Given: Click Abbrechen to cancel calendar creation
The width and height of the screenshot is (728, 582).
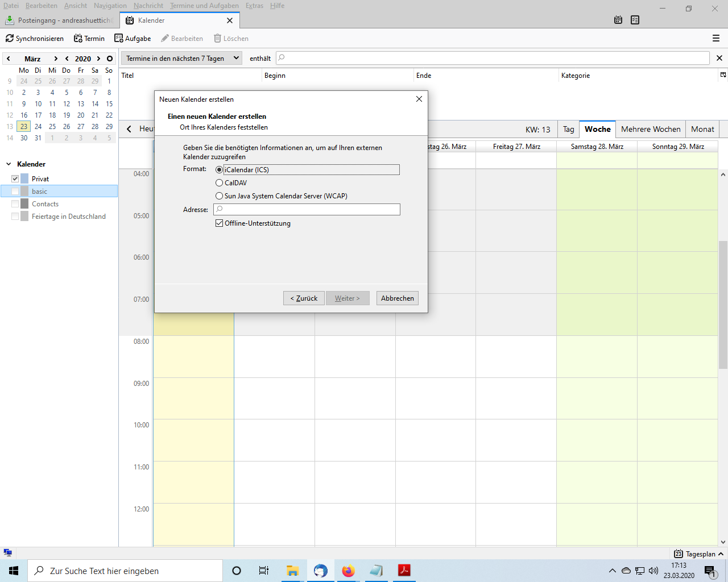Looking at the screenshot, I should 397,298.
